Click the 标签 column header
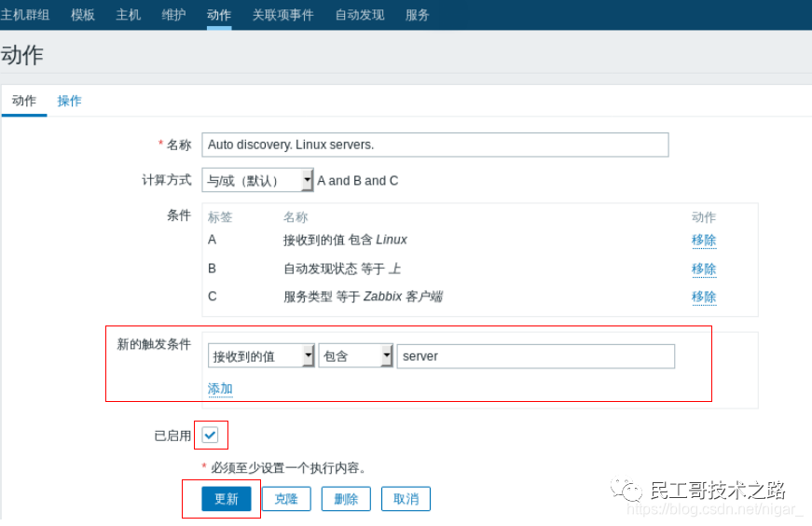The height and width of the screenshot is (526, 812). click(220, 217)
